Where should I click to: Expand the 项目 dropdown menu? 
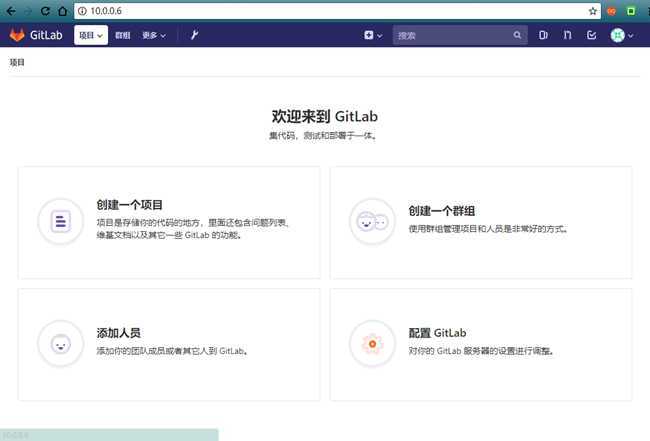click(x=91, y=35)
